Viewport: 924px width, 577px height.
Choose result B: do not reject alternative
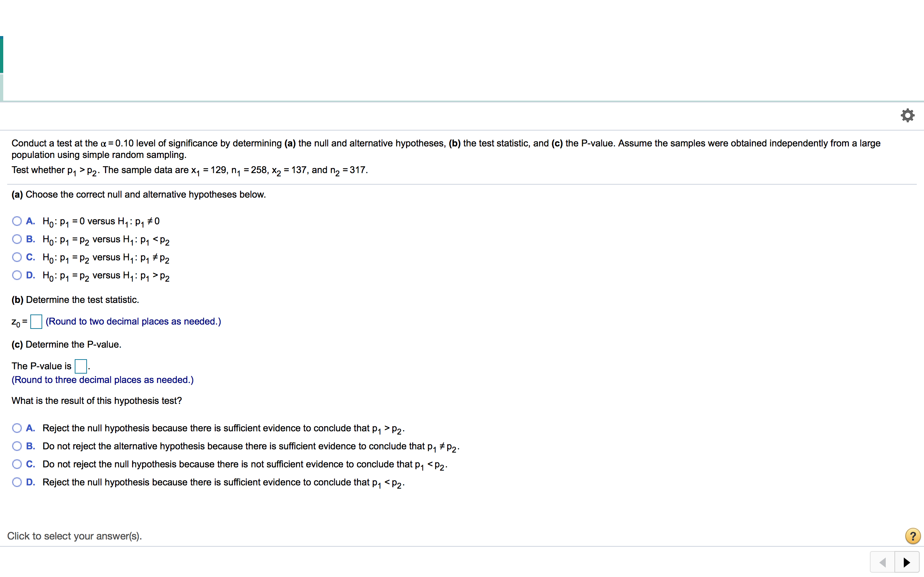pos(17,446)
